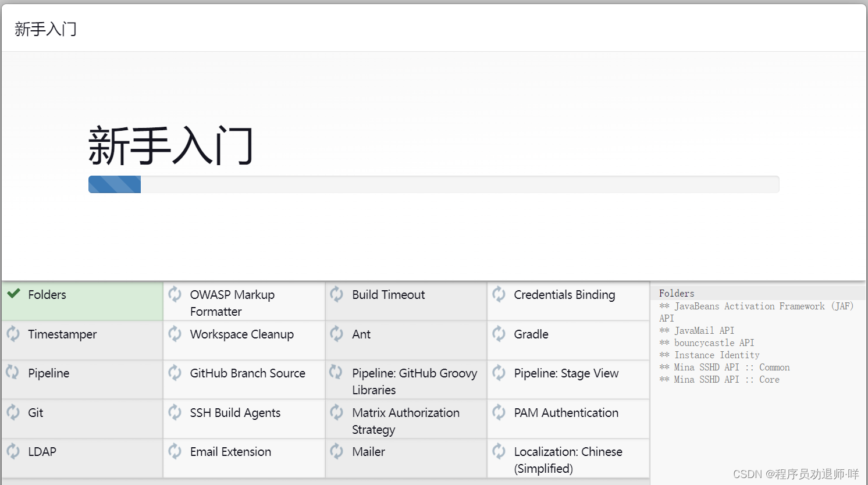The height and width of the screenshot is (485, 868).
Task: Click the pending icon next to Mailer
Action: click(x=337, y=451)
